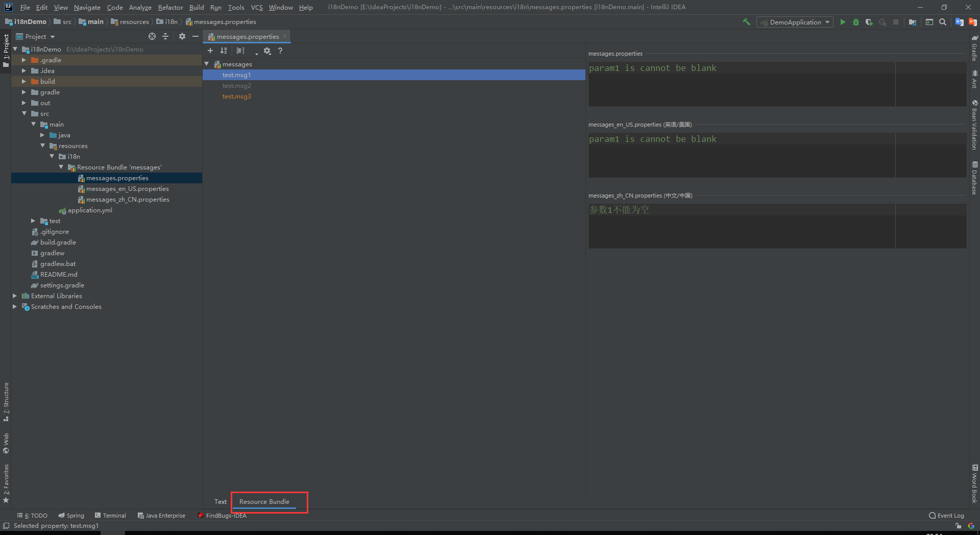
Task: Add a new property with the plus icon
Action: click(x=210, y=51)
